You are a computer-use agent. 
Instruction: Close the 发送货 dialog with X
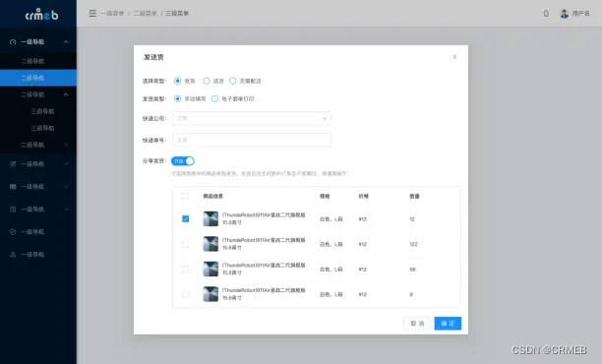[x=454, y=57]
